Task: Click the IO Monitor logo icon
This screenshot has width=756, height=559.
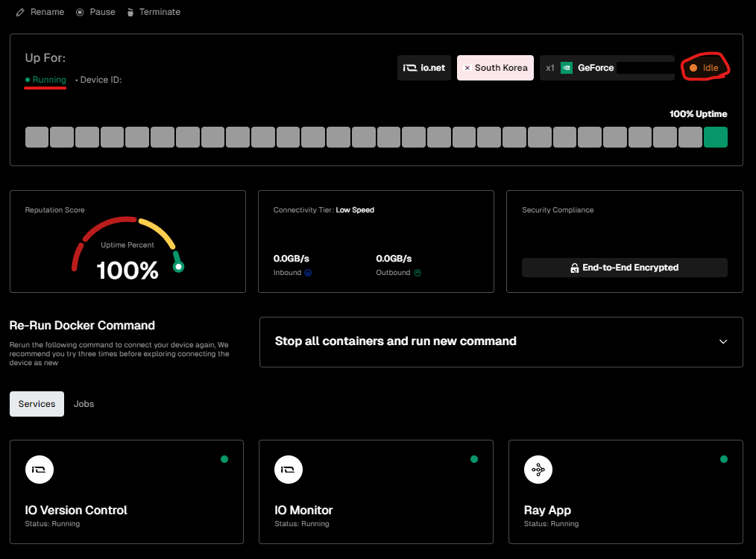Action: pos(289,470)
